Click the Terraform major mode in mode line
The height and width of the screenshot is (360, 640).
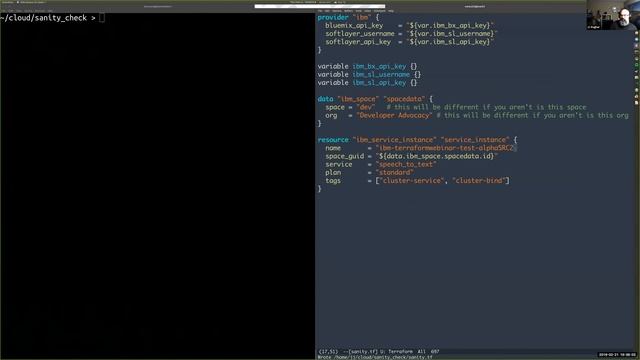pyautogui.click(x=400, y=351)
